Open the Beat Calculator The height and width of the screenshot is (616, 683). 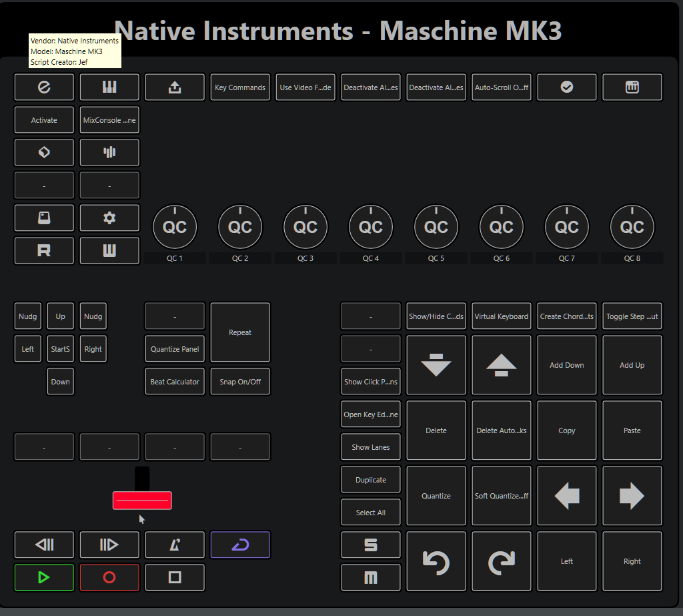[175, 382]
